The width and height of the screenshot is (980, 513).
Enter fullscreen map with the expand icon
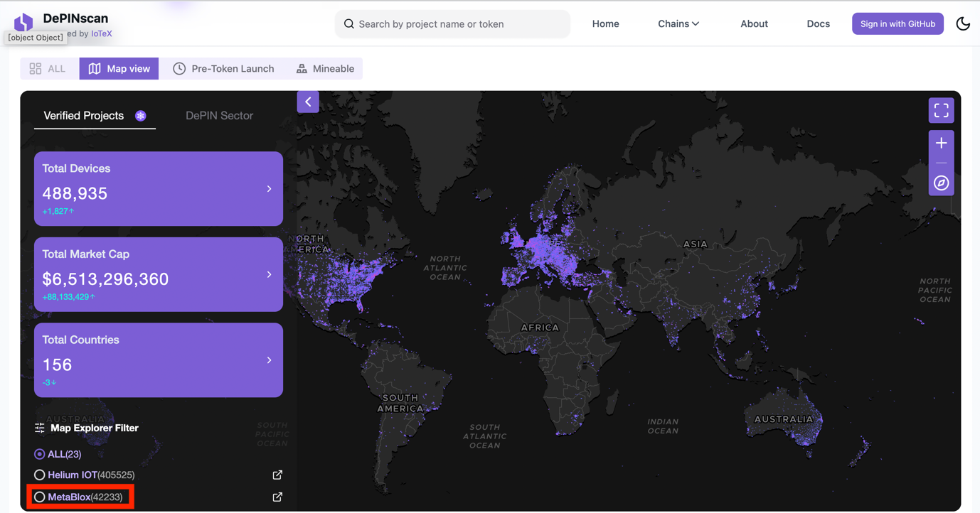(x=941, y=110)
